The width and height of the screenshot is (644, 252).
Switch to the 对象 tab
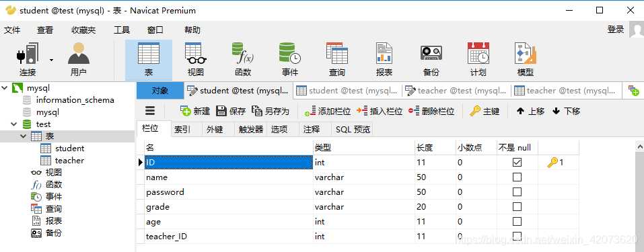(x=160, y=91)
